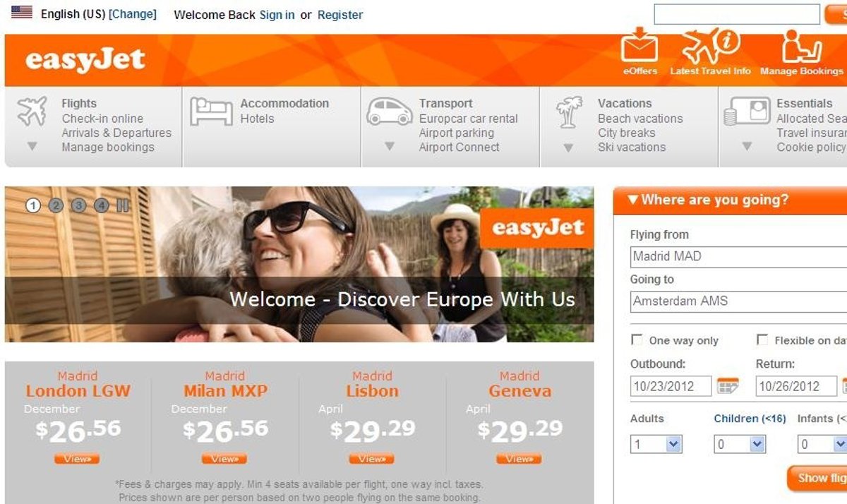Click the Vacations palm tree icon

pyautogui.click(x=568, y=112)
